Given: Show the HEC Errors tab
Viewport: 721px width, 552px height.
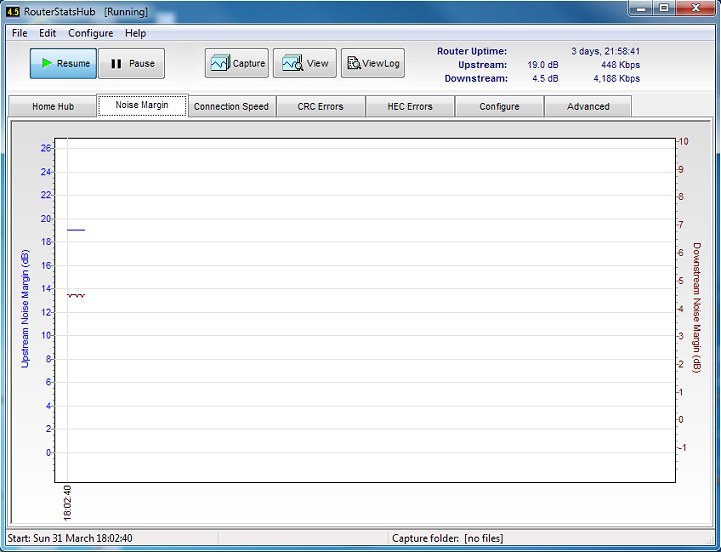Looking at the screenshot, I should pos(410,107).
